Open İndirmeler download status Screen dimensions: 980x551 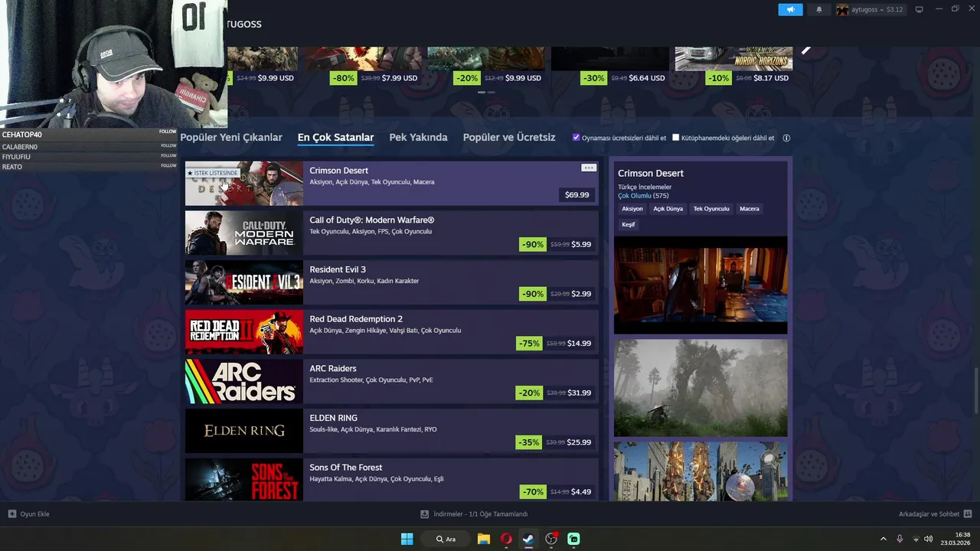(474, 514)
